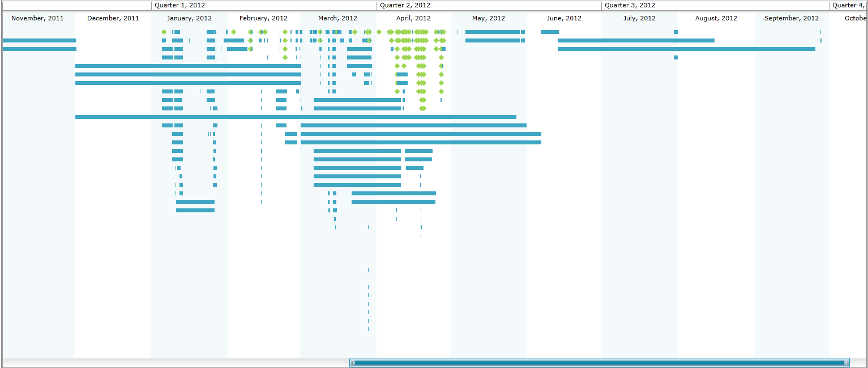
Task: Click the Quarter 1, 2012 header
Action: click(264, 5)
